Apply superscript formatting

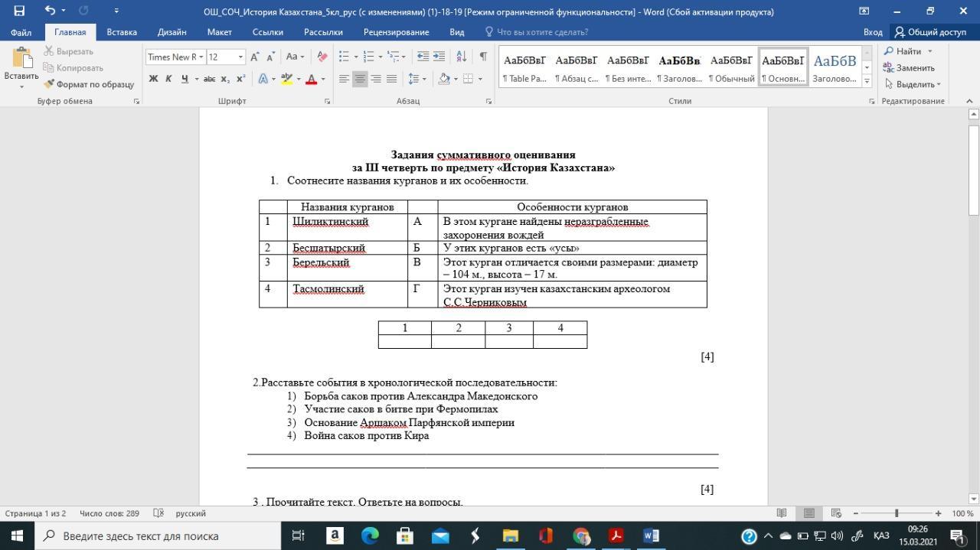240,79
